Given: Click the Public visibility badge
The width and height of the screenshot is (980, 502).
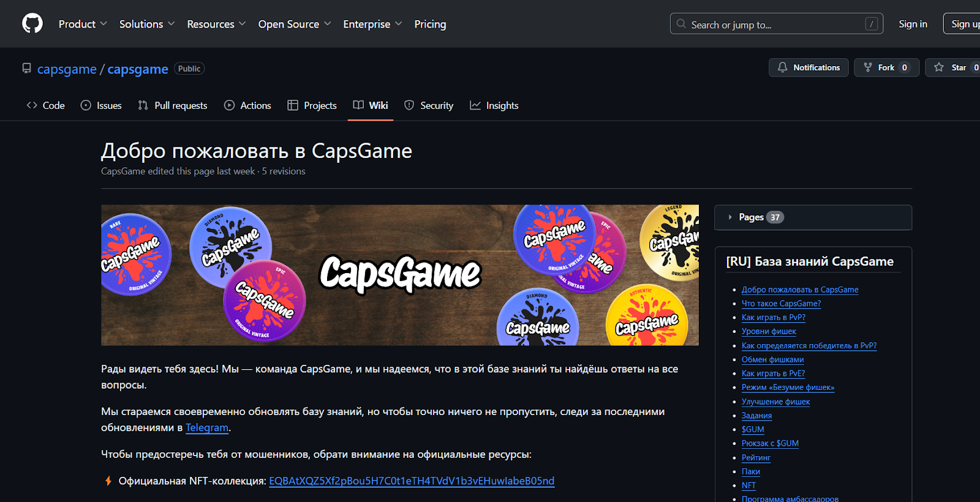Looking at the screenshot, I should click(x=189, y=69).
